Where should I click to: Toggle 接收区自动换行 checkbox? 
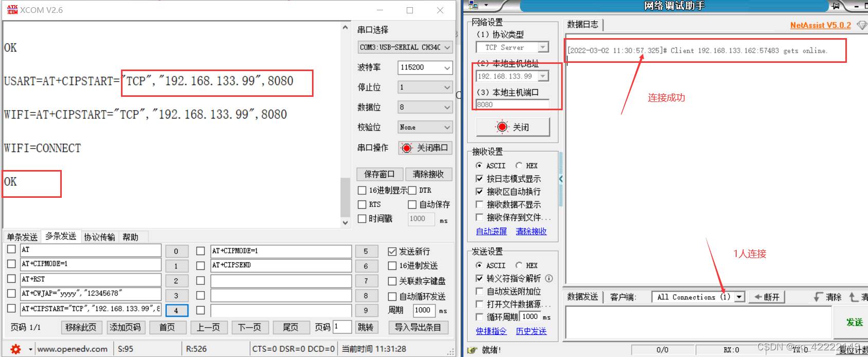479,192
